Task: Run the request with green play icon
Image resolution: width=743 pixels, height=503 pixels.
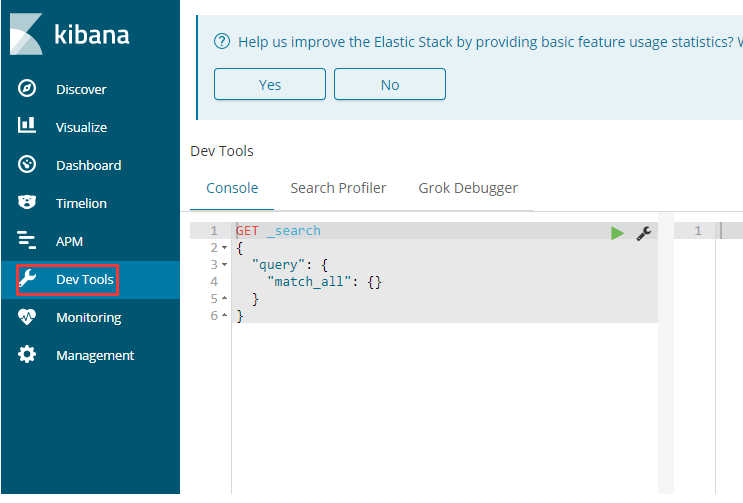Action: click(617, 232)
